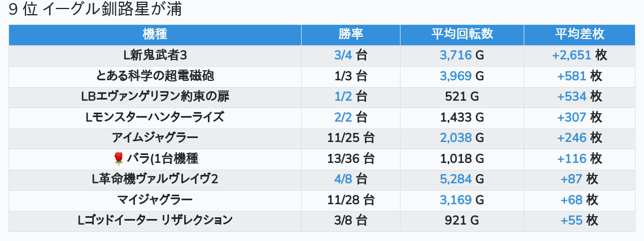
Task: Open the 5,284 spins link
Action: [x=456, y=179]
